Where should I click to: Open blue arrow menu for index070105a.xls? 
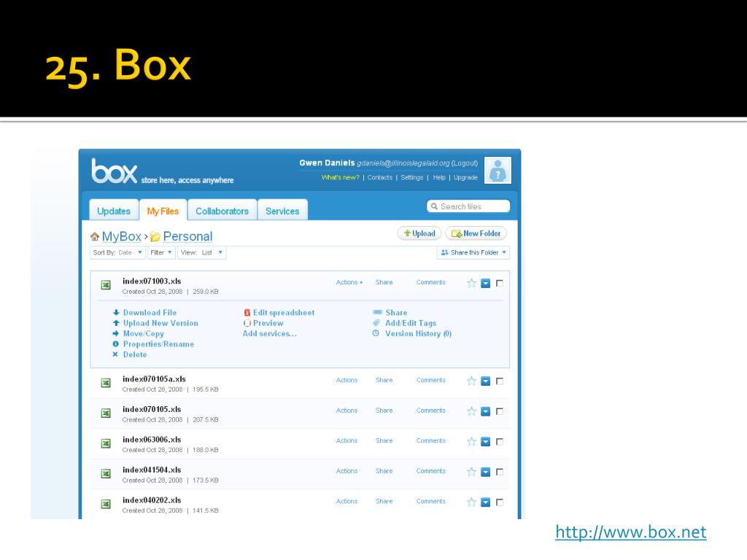point(485,381)
